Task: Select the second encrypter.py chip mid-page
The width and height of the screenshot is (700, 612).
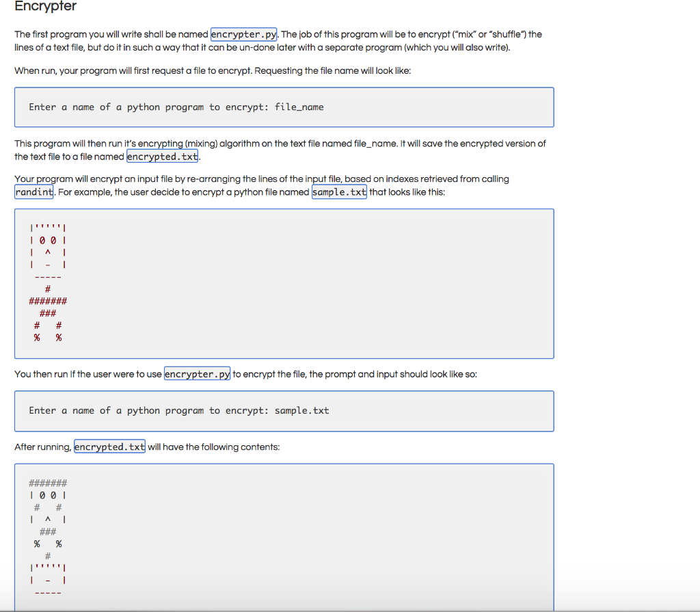Action: pyautogui.click(x=197, y=374)
